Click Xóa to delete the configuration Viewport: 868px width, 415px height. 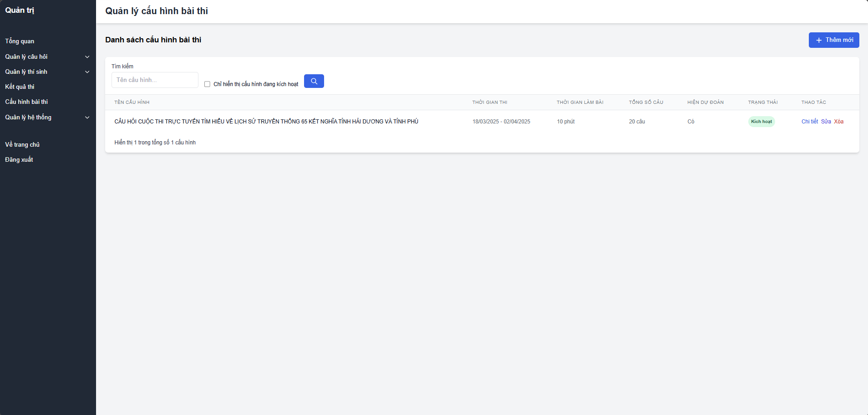pyautogui.click(x=838, y=122)
